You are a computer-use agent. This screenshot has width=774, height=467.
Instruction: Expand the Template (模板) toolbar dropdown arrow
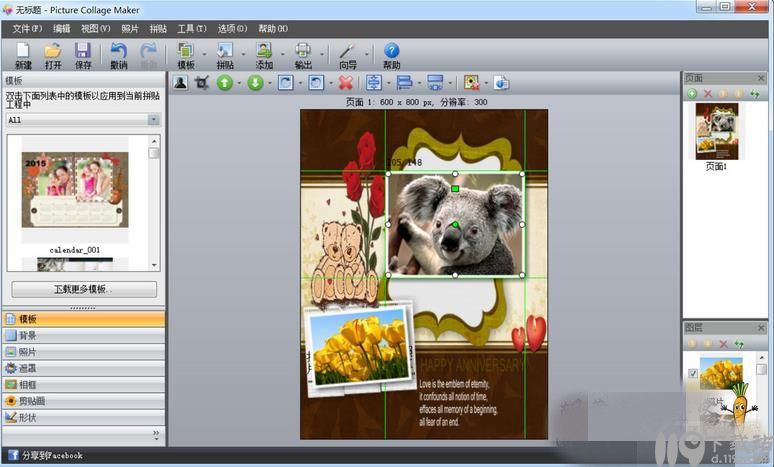(204, 54)
